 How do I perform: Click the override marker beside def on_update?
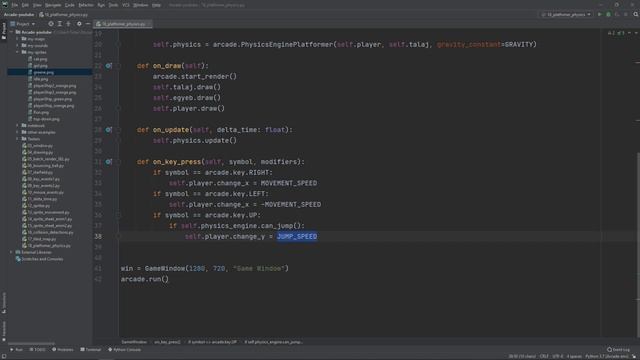tap(109, 129)
